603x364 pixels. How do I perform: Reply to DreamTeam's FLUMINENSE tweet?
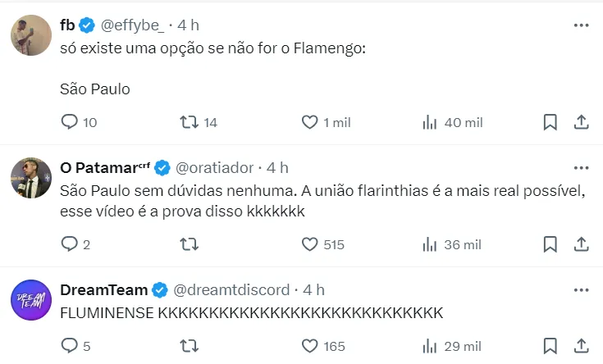tap(70, 346)
